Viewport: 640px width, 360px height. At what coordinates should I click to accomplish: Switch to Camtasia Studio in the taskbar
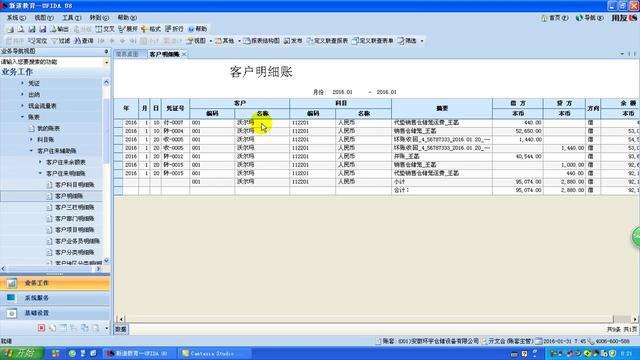tap(214, 353)
